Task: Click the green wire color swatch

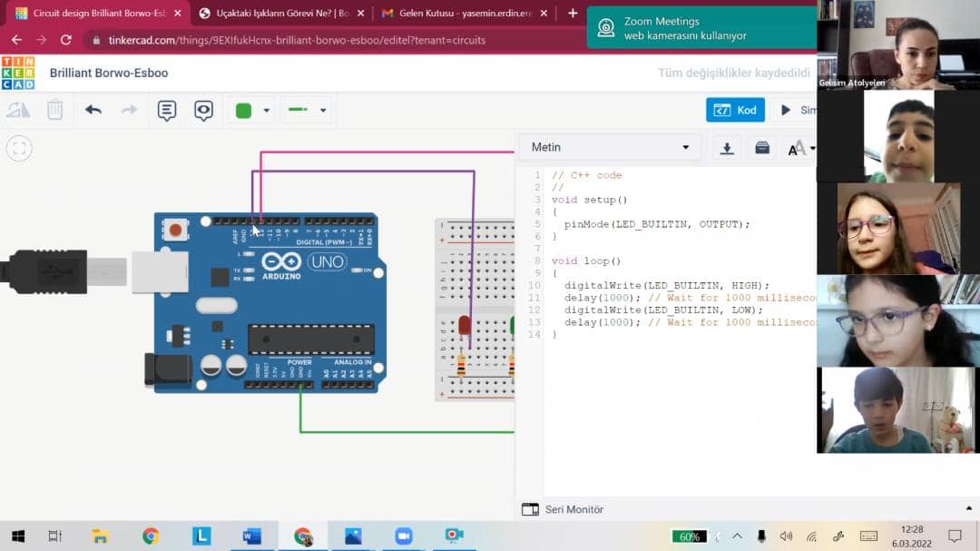Action: [x=243, y=111]
